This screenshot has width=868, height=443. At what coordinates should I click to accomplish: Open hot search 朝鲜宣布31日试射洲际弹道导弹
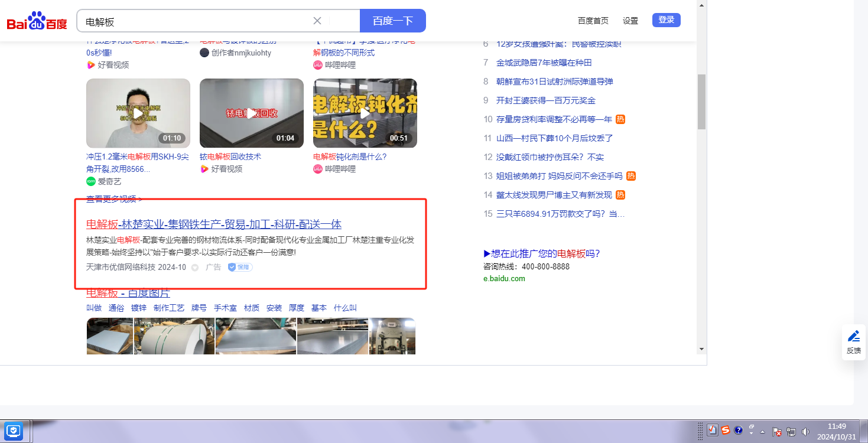coord(555,82)
